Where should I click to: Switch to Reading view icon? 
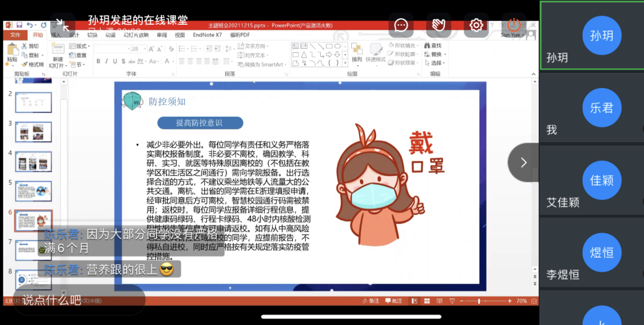coord(440,301)
